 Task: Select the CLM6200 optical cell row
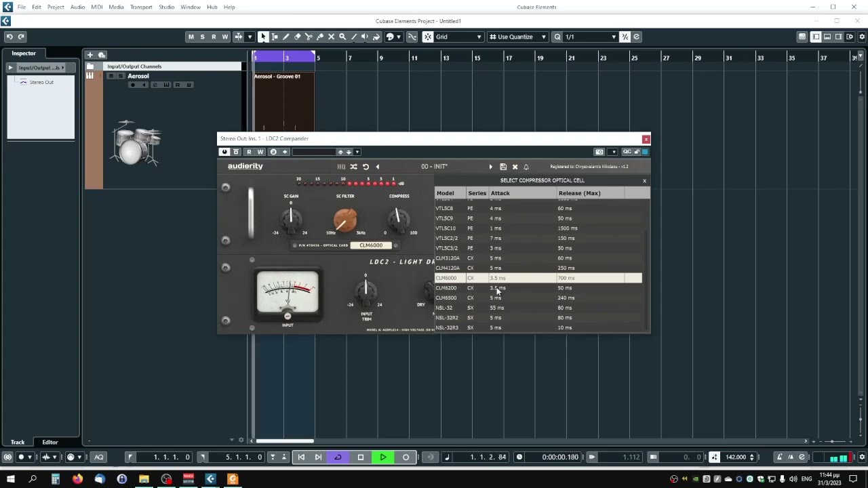tap(538, 288)
